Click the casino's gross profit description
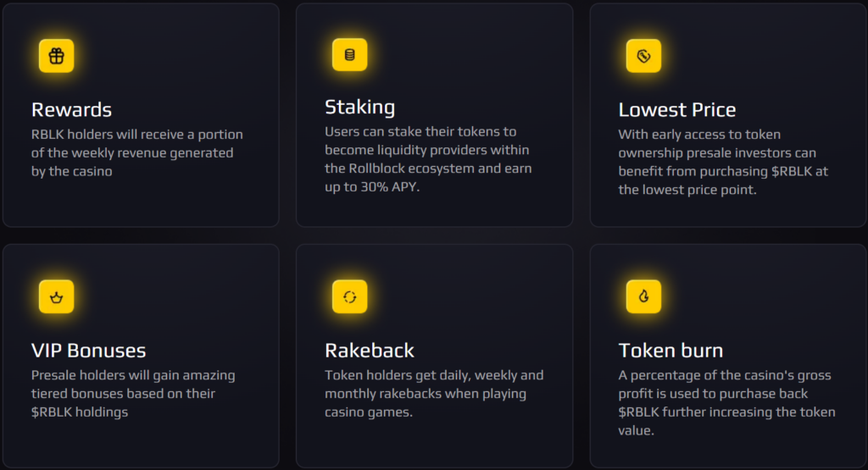868x470 pixels. (726, 403)
